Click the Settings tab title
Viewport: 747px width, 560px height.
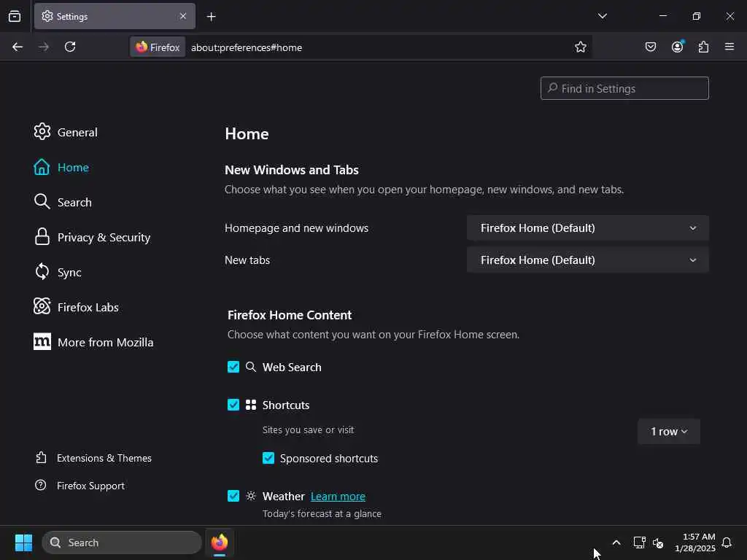coord(72,16)
